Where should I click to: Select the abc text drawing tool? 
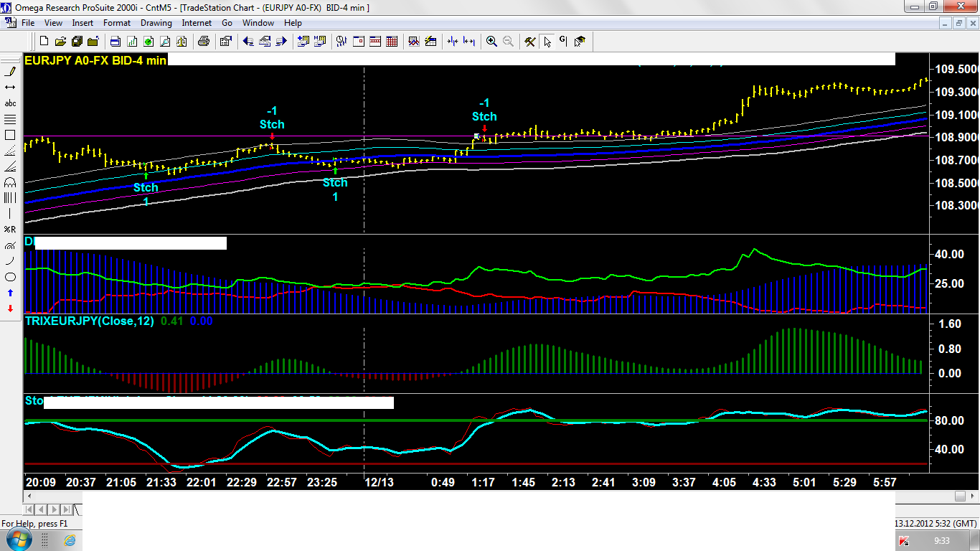click(10, 103)
